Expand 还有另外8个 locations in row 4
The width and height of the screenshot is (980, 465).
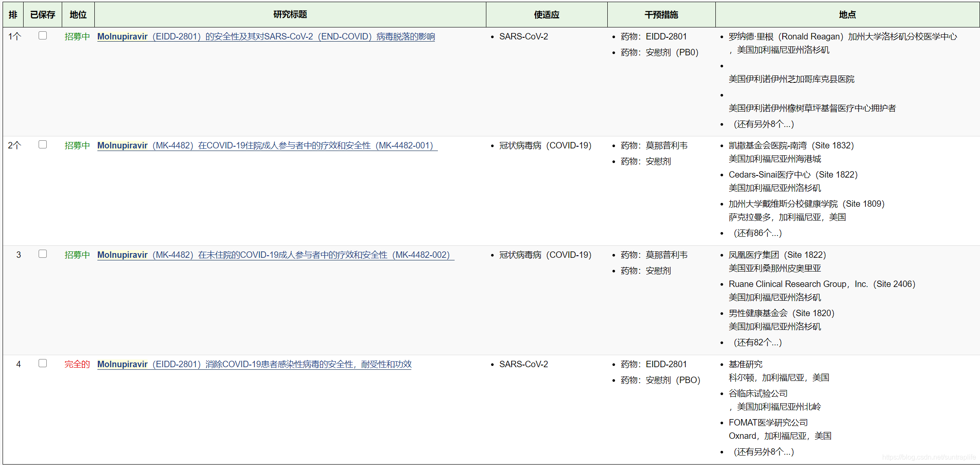(x=763, y=452)
